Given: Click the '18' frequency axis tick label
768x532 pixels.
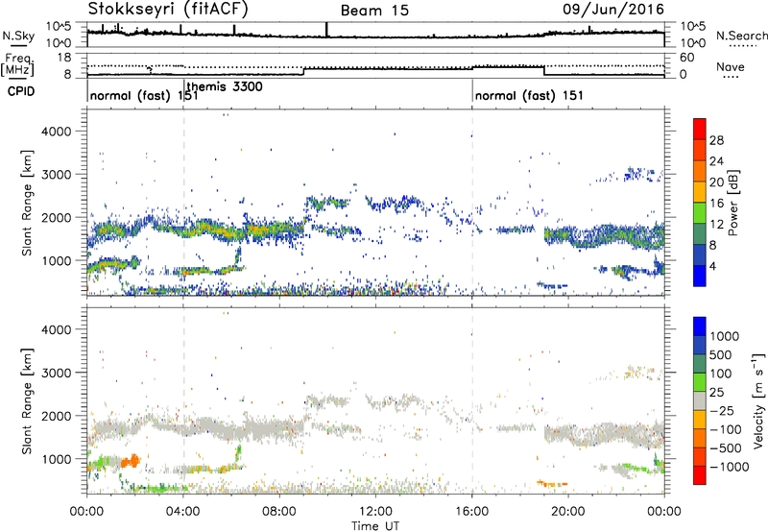Looking at the screenshot, I should coord(64,58).
